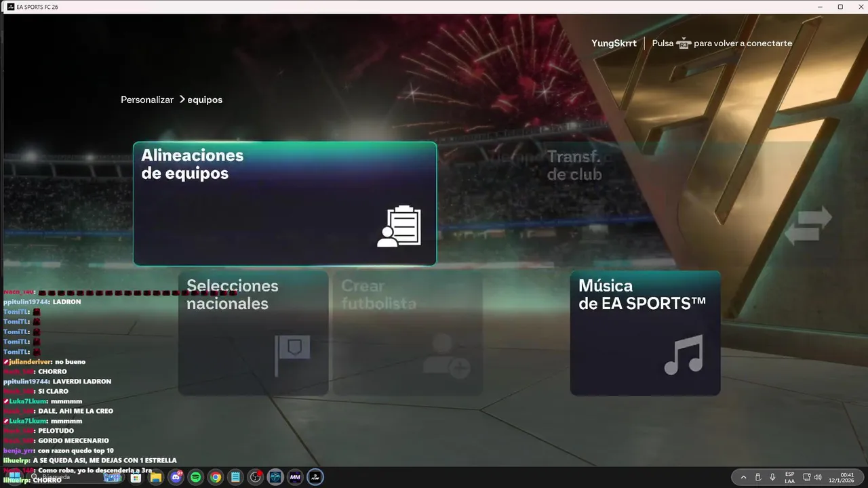Viewport: 868px width, 488px height.
Task: Click chat message 'LAVERDI LADRON'
Action: 81,382
